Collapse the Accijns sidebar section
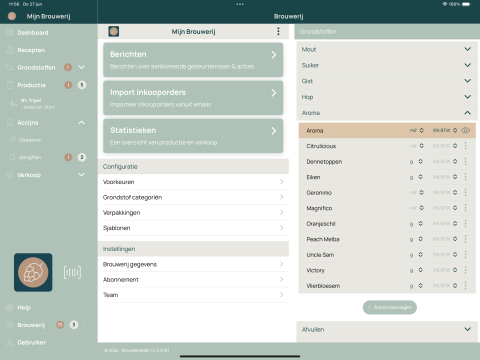This screenshot has width=480, height=360. [x=82, y=123]
